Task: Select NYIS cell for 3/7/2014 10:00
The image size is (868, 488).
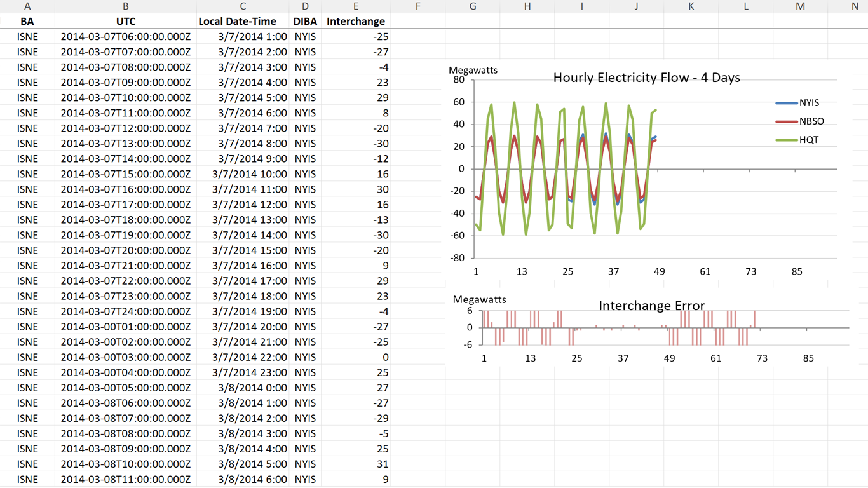Action: (306, 173)
